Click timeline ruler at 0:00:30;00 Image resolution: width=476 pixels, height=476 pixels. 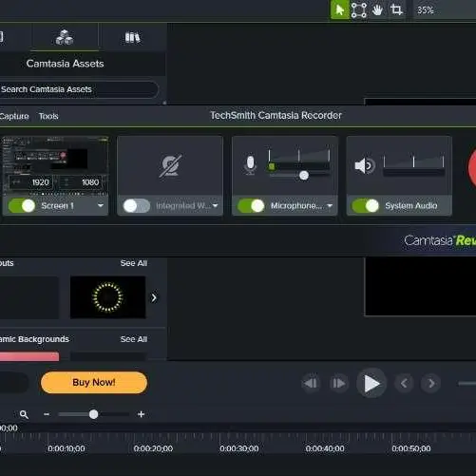click(x=239, y=448)
